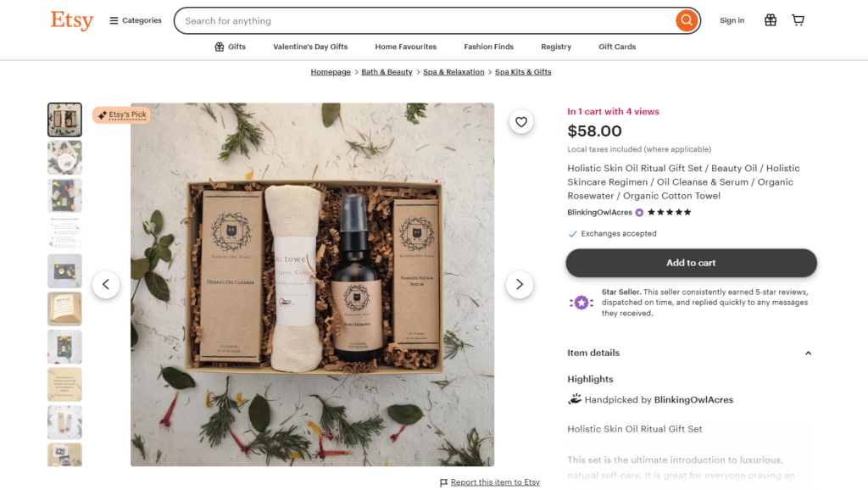Open the Gifts navigation item
This screenshot has width=868, height=490.
pos(231,47)
